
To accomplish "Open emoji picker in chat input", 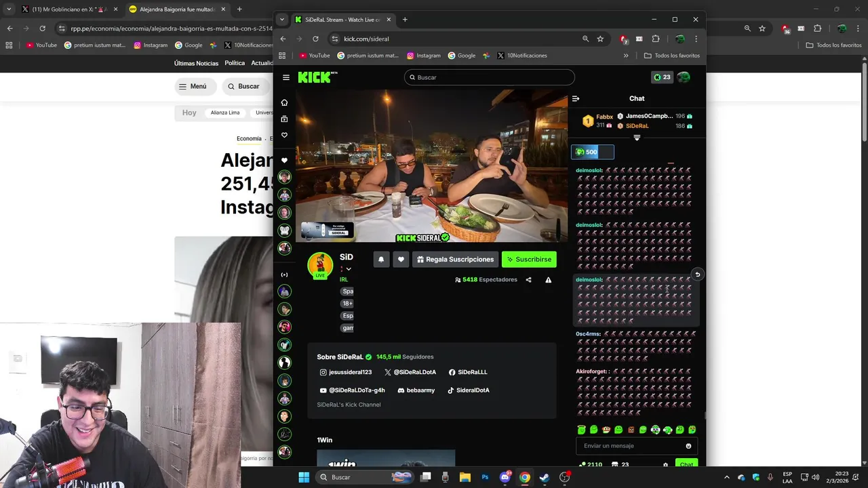I will (x=688, y=446).
